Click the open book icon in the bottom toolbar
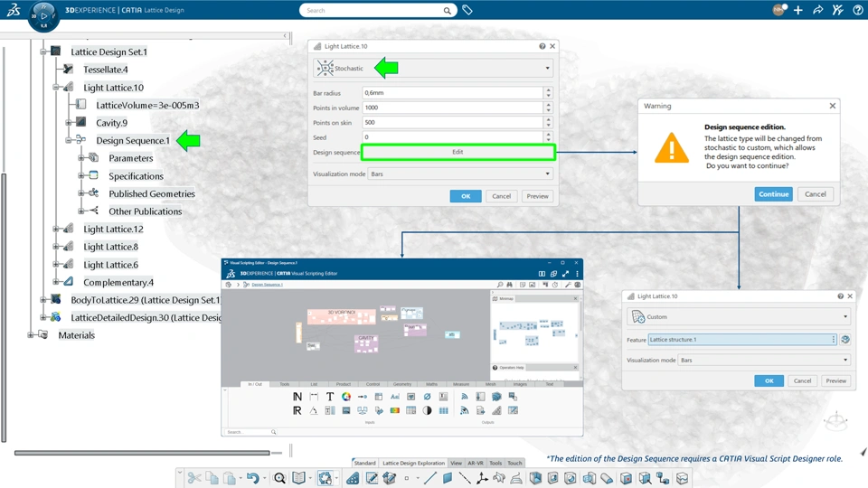 [299, 477]
